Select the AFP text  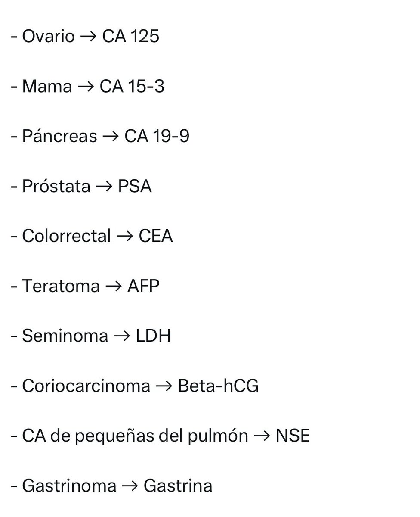tap(143, 286)
